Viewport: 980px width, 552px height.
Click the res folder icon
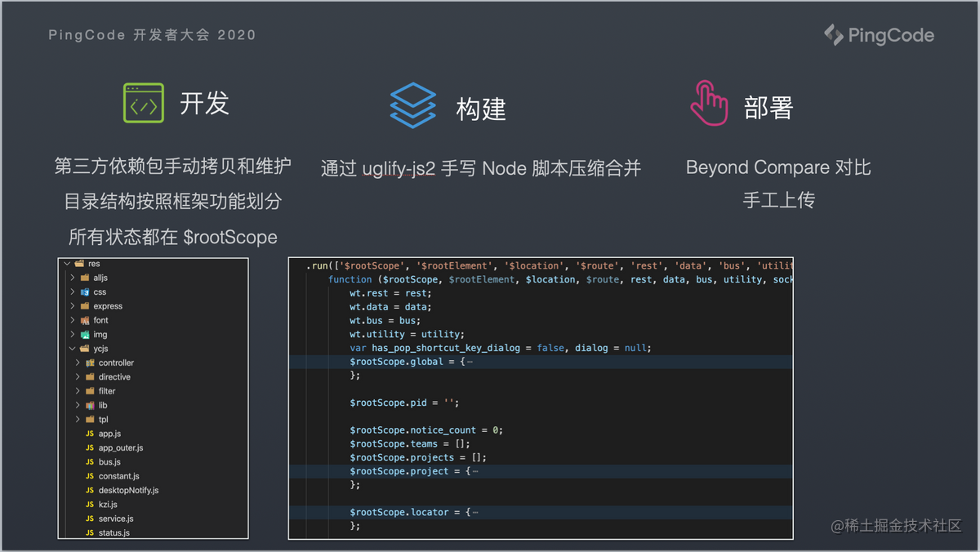pos(79,264)
